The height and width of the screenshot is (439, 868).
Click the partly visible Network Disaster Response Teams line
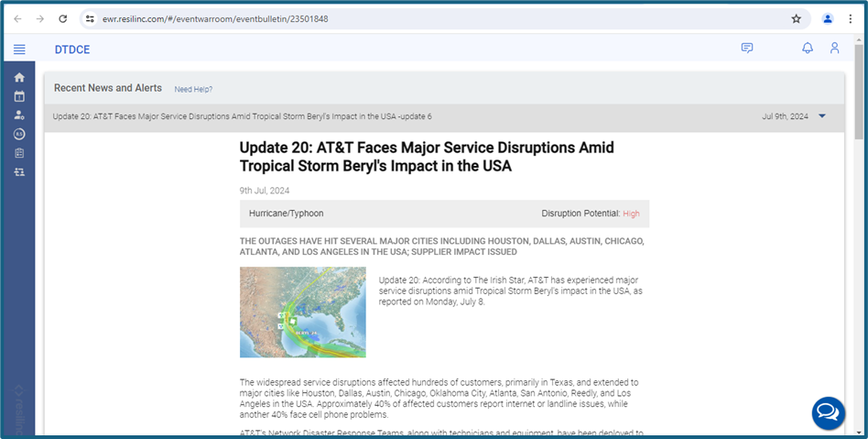441,433
